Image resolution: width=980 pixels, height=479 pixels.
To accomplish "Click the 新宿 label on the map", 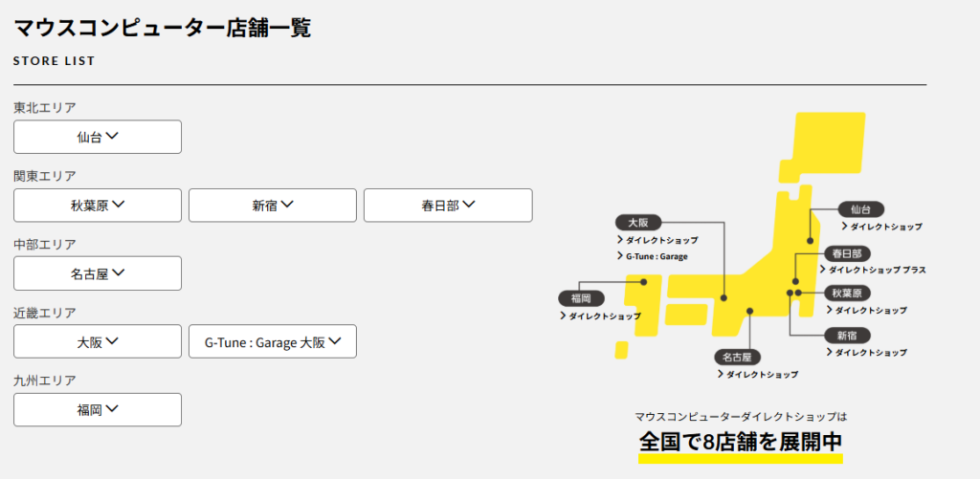I will pos(847,336).
